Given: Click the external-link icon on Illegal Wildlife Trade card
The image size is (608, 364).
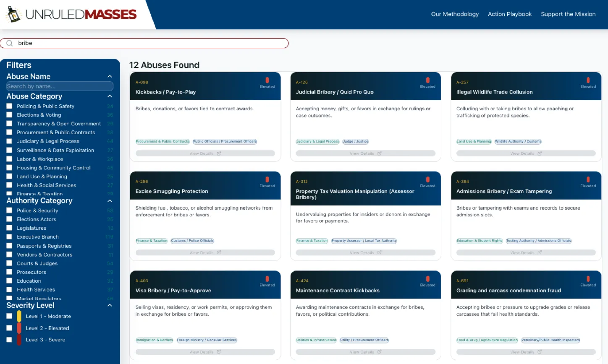Looking at the screenshot, I should (x=540, y=153).
